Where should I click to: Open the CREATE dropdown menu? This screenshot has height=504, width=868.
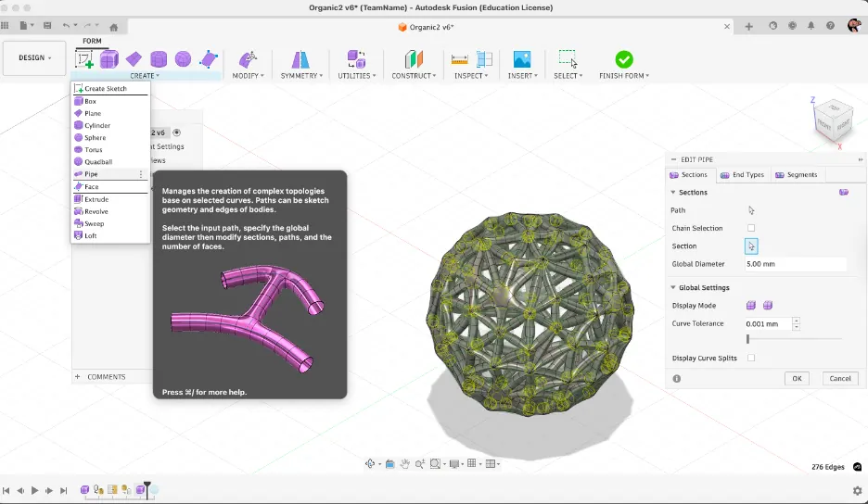click(145, 76)
